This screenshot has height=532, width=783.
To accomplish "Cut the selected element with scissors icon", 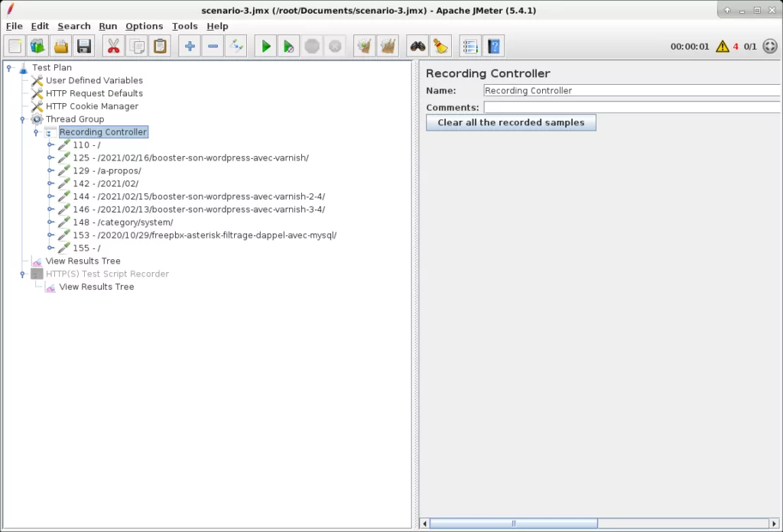I will (114, 47).
